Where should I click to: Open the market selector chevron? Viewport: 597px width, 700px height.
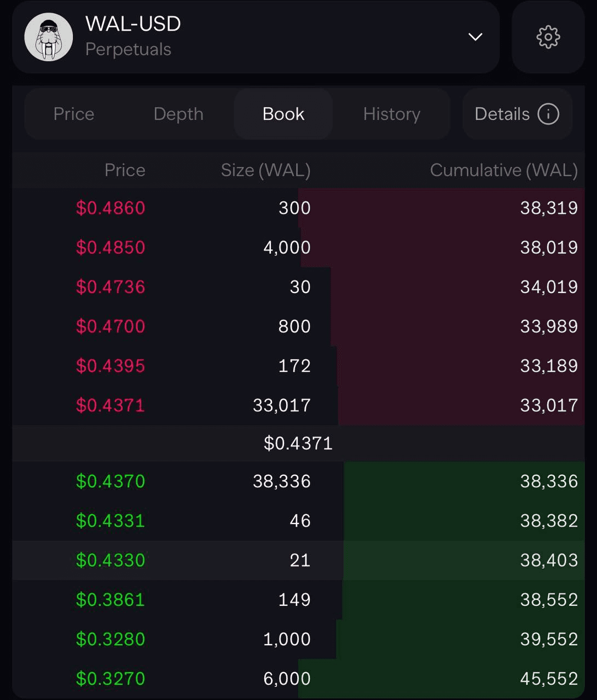[x=476, y=37]
